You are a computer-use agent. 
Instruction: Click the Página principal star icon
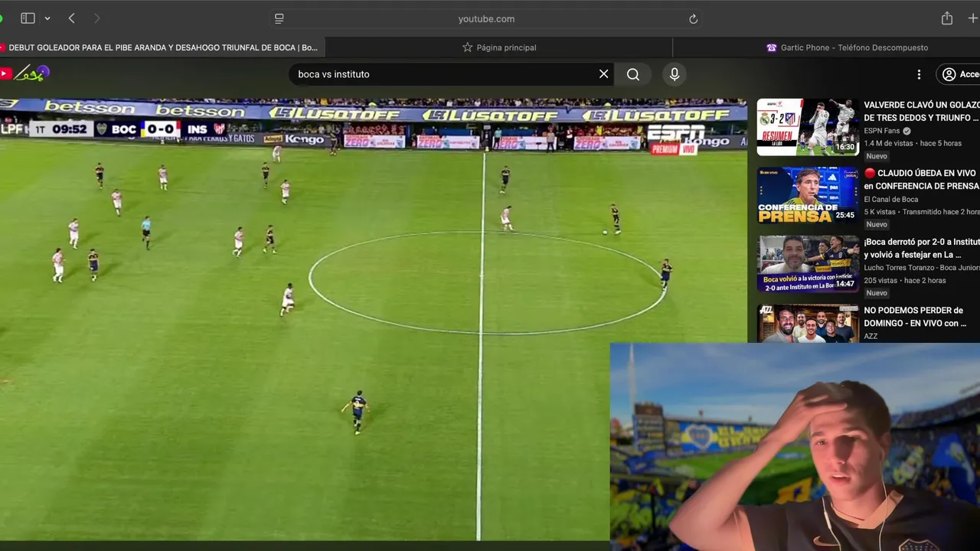467,47
